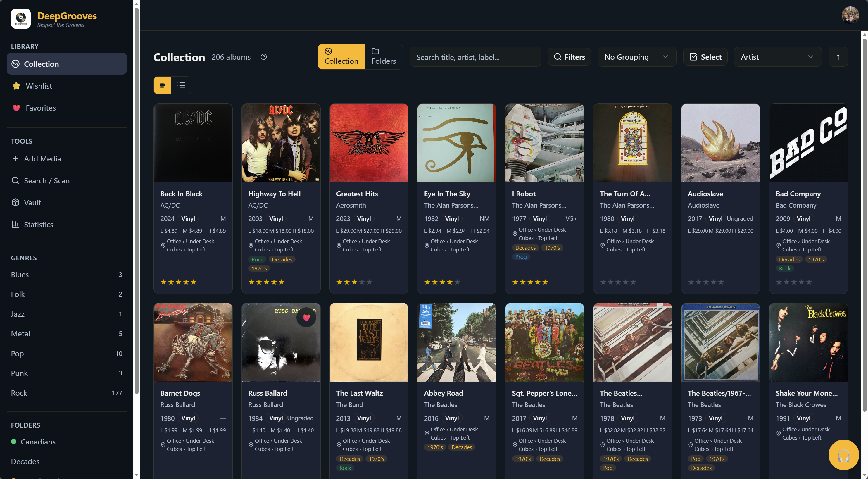Click the Search / Scan magnifier icon
868x479 pixels.
15,180
